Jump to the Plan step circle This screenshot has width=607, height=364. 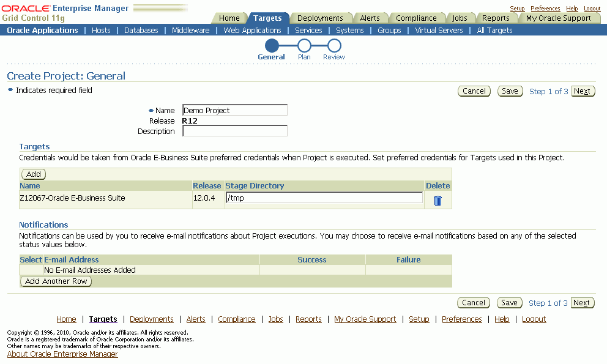click(304, 46)
